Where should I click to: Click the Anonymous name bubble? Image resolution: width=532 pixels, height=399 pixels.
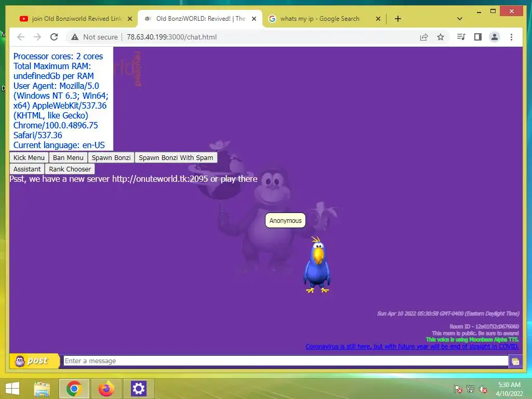285,220
